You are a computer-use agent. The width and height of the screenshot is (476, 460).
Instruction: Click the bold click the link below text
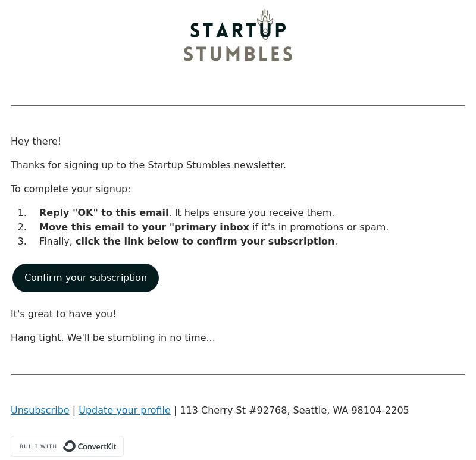(x=205, y=241)
